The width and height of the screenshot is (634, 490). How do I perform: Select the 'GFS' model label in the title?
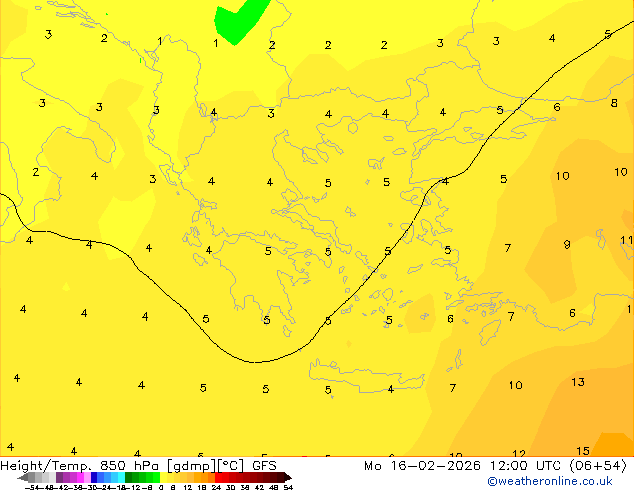pyautogui.click(x=264, y=466)
